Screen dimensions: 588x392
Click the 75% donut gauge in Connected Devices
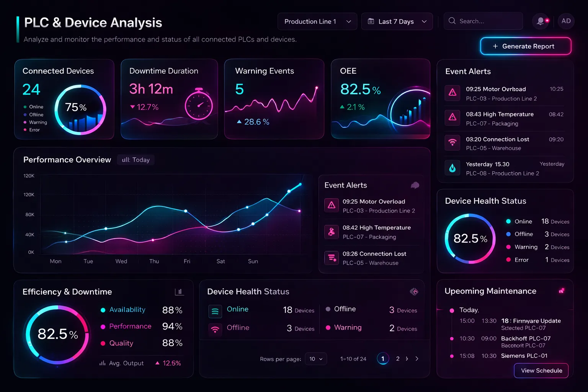coord(80,109)
